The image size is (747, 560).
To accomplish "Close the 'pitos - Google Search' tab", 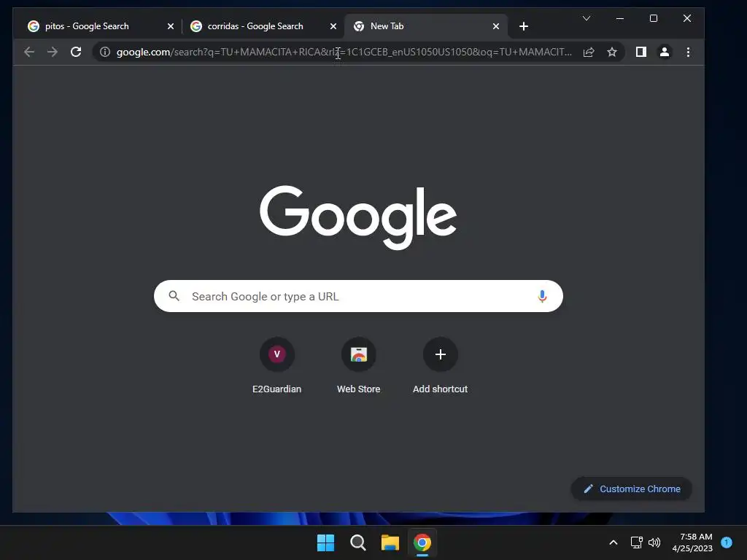I will point(171,26).
